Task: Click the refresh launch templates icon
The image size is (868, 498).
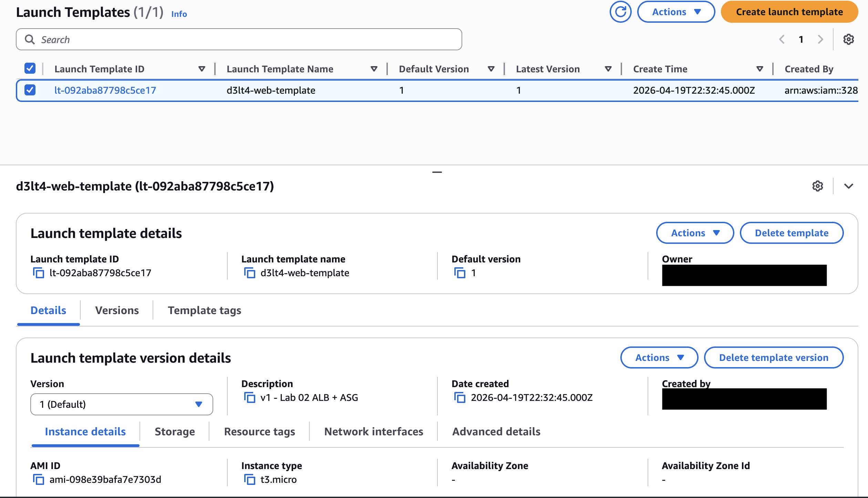Action: 620,12
